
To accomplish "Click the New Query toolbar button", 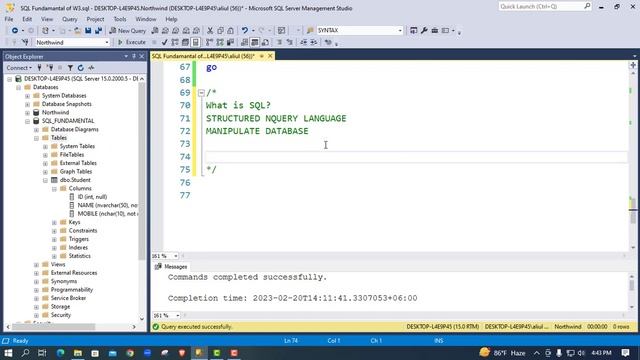I will point(127,31).
